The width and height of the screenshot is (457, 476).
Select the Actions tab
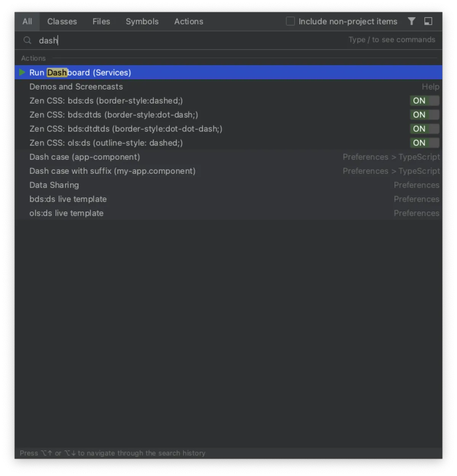coord(189,22)
